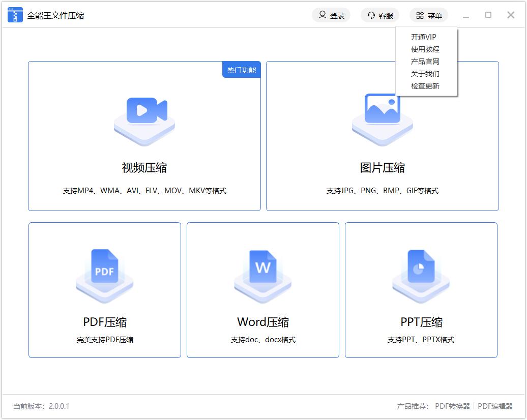Select 关于我们 menu entry

(x=425, y=74)
